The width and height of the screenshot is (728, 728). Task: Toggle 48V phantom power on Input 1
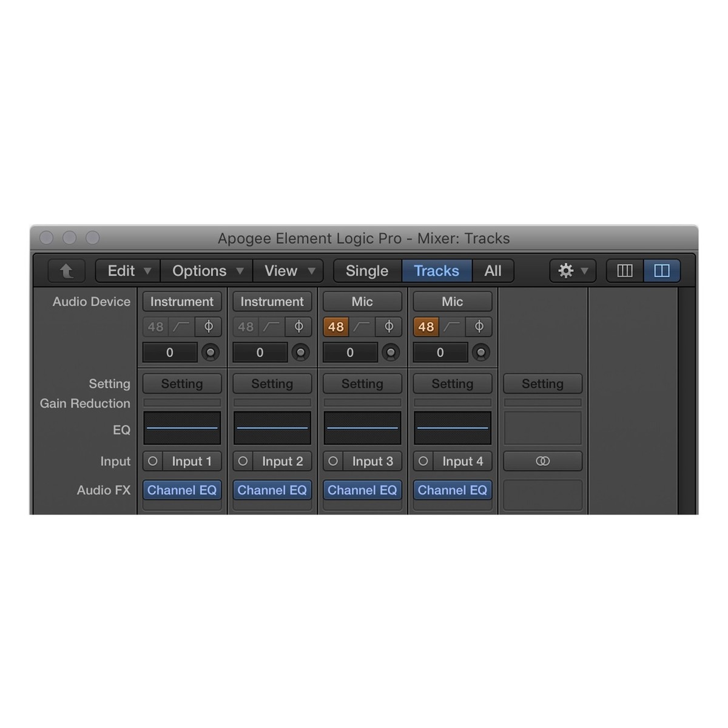pos(156,327)
